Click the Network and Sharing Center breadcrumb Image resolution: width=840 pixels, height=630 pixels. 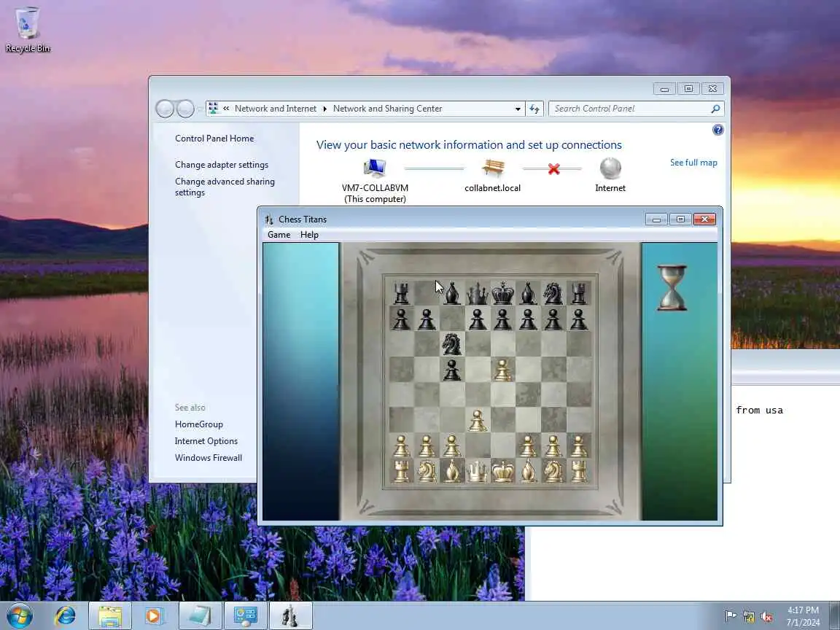387,109
